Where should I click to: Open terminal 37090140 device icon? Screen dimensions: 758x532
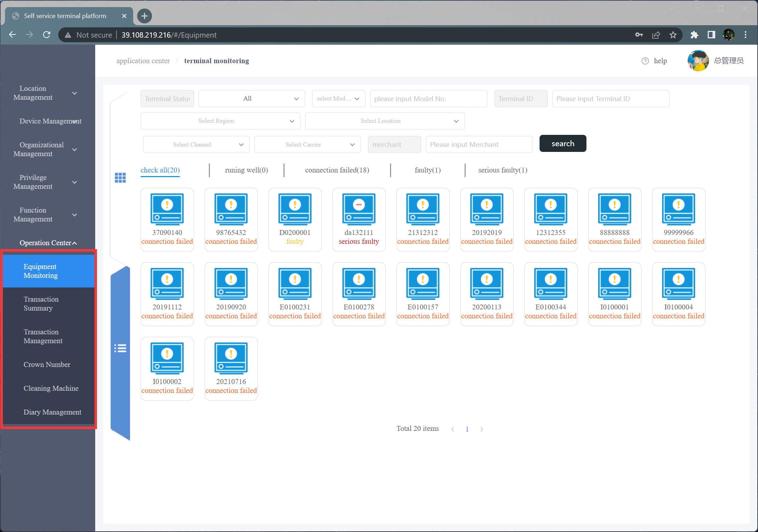[167, 209]
